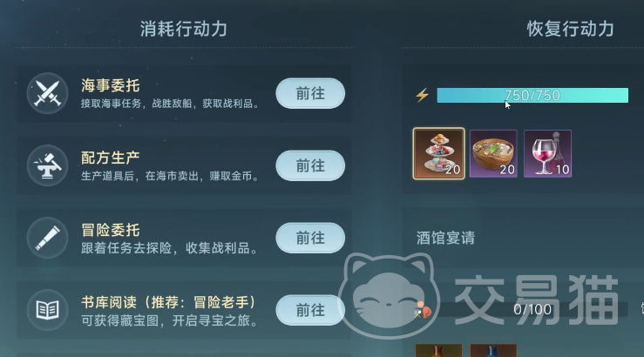
Task: Click the lightning bolt stamina icon
Action: 422,95
